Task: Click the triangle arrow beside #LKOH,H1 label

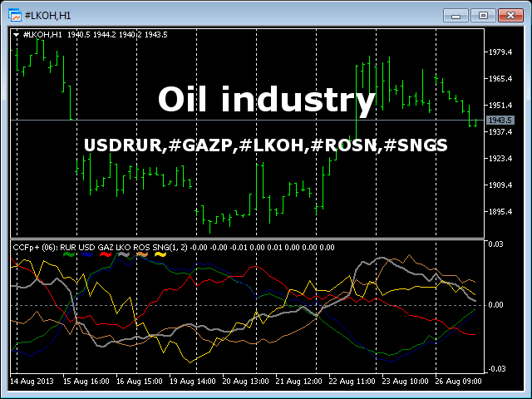Action: point(17,34)
